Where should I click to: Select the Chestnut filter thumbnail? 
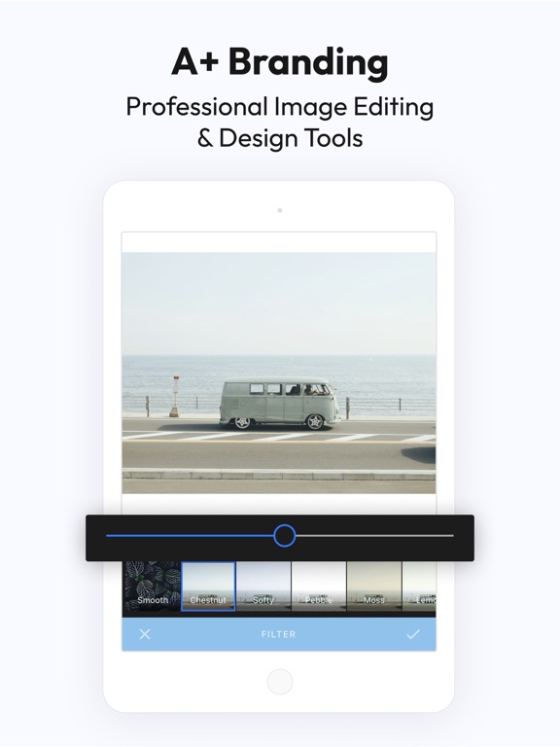point(208,587)
